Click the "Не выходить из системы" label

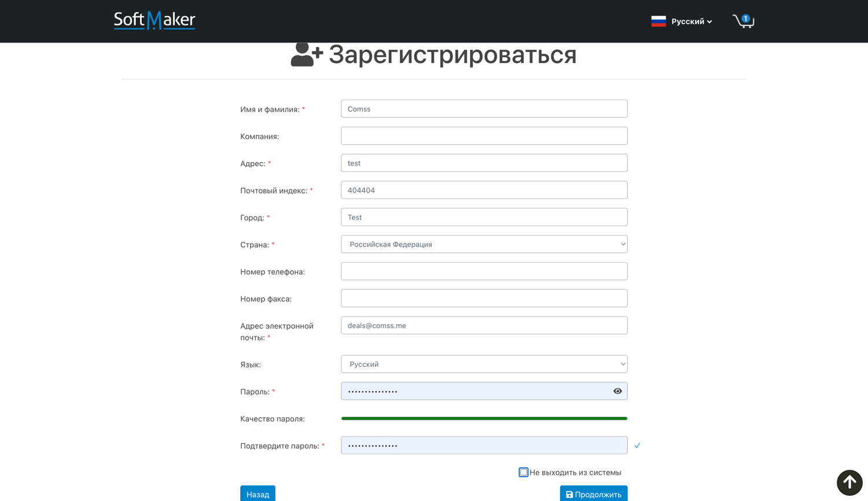coord(575,473)
